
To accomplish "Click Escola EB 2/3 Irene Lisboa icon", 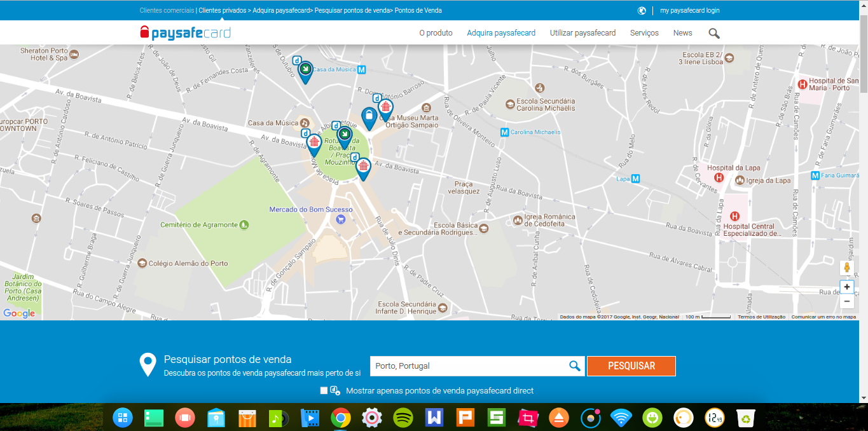I will [729, 58].
